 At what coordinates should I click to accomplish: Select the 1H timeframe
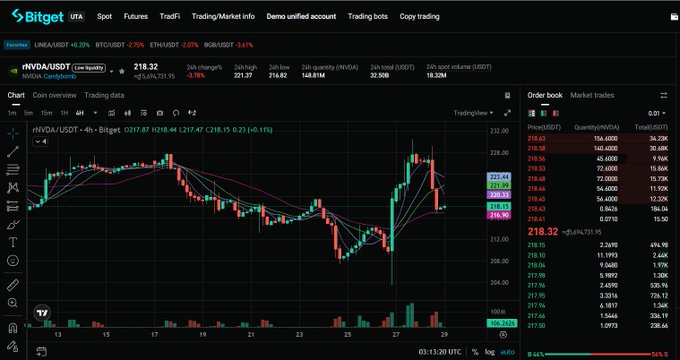point(64,113)
